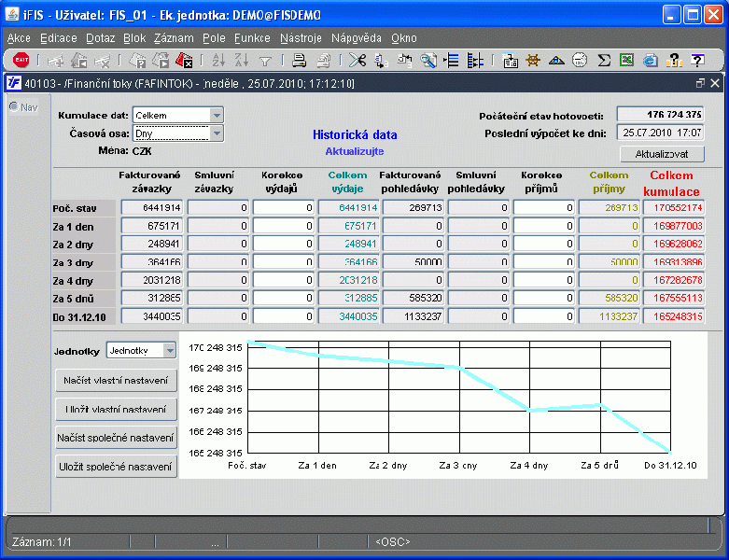Select the Nav radio button
This screenshot has width=729, height=560.
pyautogui.click(x=14, y=106)
